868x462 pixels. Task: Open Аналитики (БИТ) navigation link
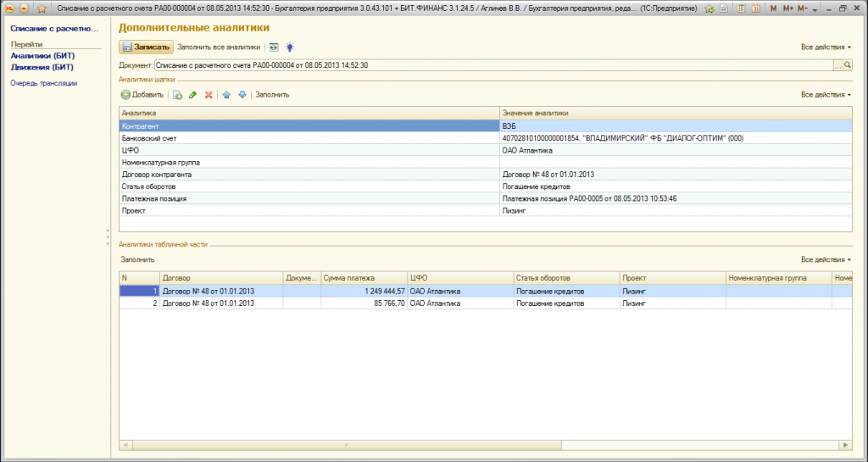coord(42,56)
